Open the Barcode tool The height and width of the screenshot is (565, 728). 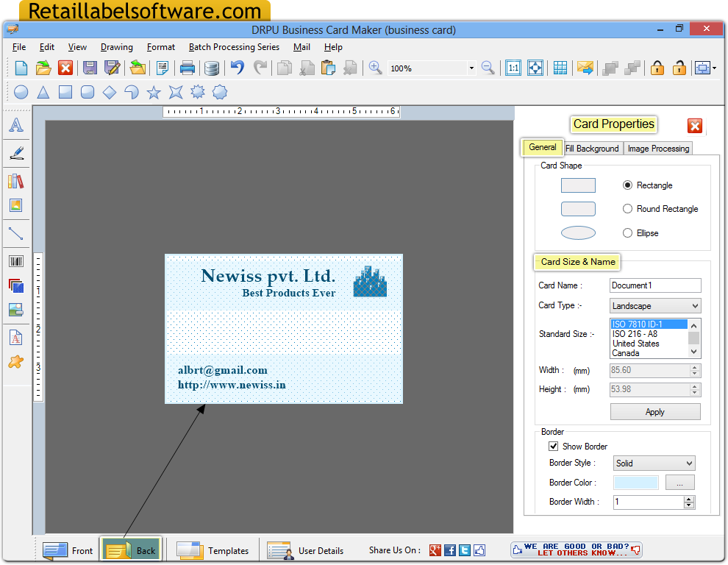[16, 260]
